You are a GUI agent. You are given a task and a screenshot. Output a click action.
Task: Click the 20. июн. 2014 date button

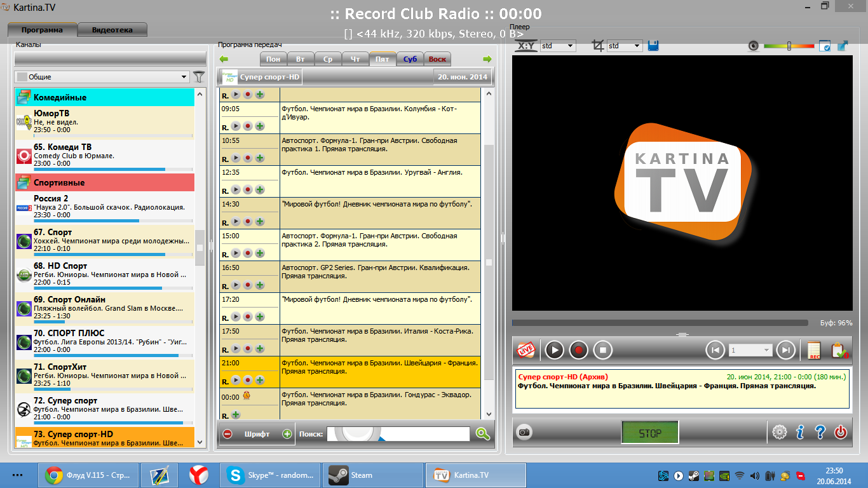coord(462,77)
